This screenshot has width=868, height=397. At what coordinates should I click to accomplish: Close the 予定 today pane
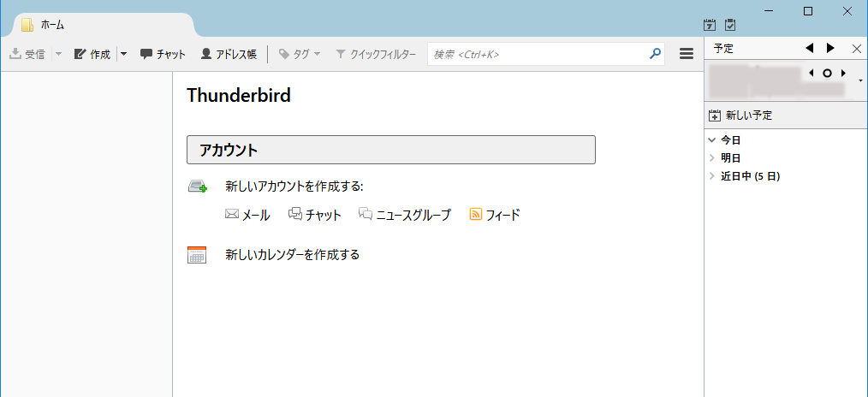(856, 49)
